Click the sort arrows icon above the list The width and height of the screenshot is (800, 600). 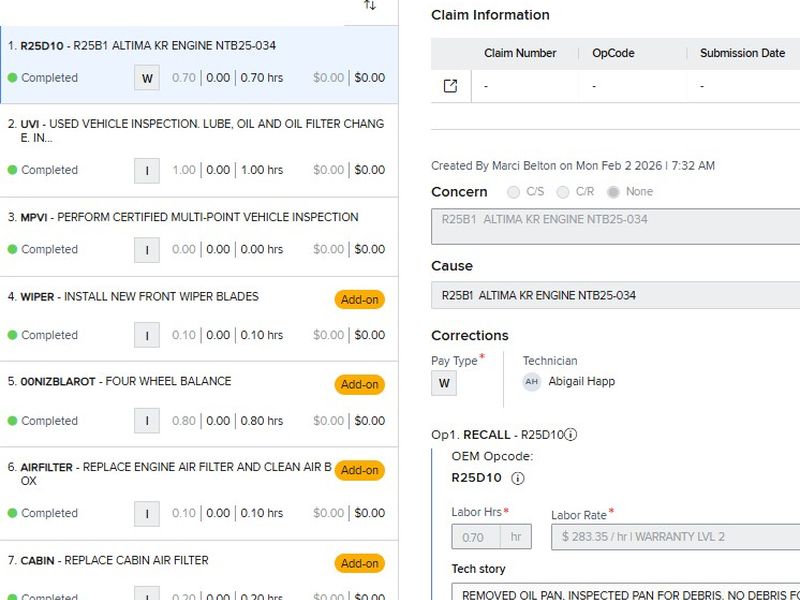[x=370, y=6]
